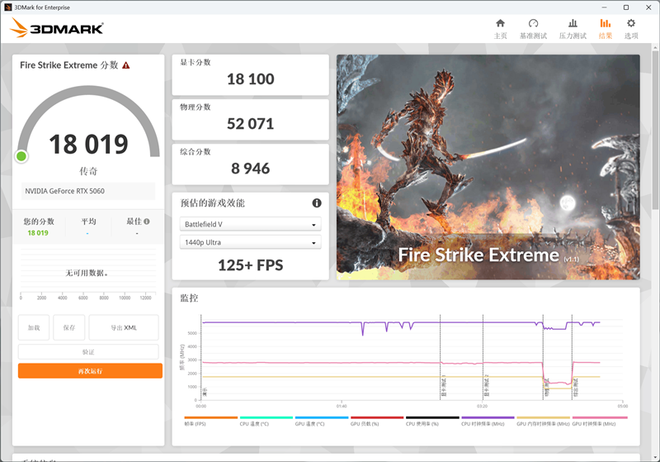This screenshot has height=462, width=660.
Task: Close the 3DMark window
Action: (649, 7)
